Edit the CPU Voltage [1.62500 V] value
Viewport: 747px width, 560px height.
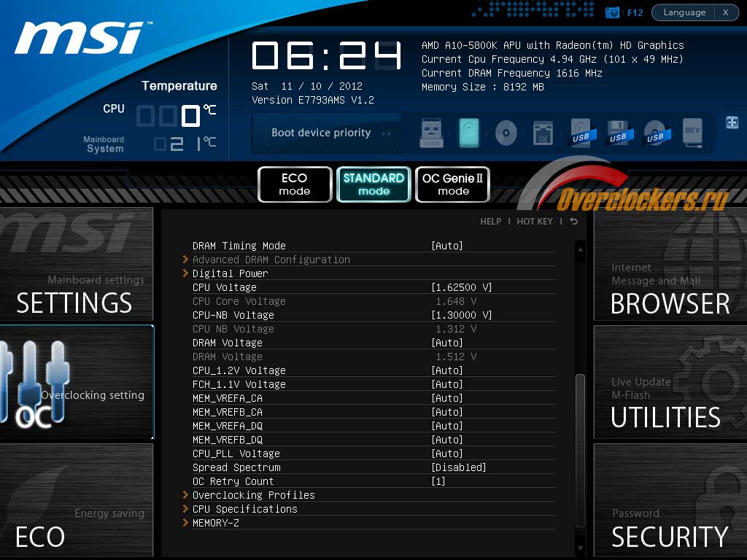461,287
